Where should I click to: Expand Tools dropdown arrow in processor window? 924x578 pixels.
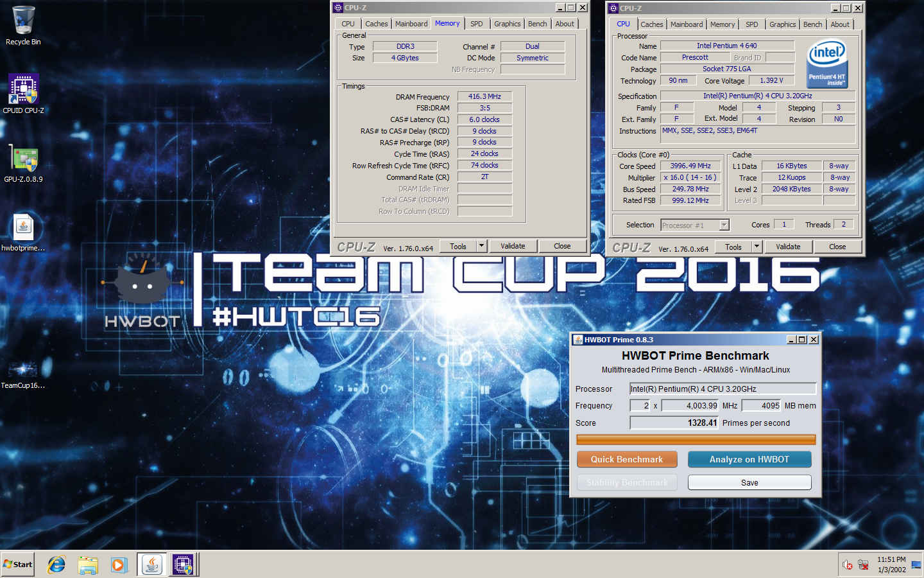coord(757,247)
